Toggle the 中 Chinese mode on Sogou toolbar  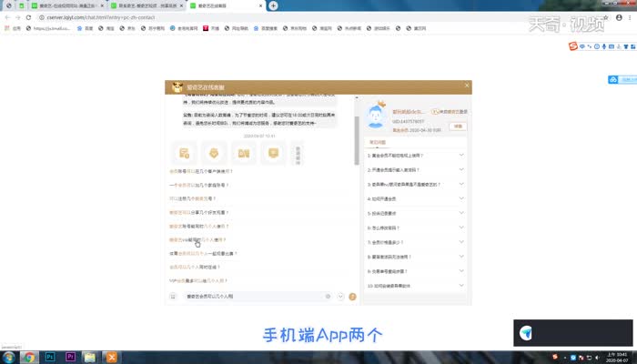pos(582,46)
